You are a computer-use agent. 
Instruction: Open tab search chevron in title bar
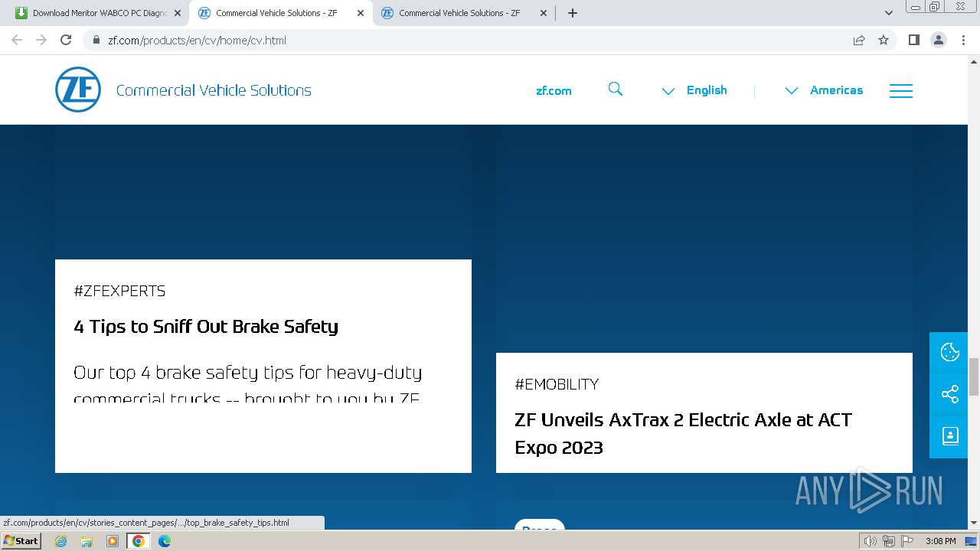point(889,13)
